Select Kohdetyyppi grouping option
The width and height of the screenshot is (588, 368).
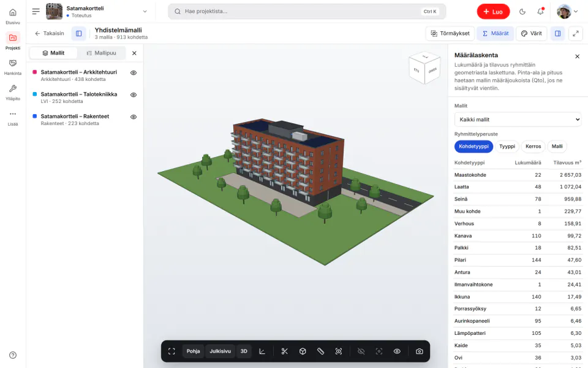[x=473, y=147]
